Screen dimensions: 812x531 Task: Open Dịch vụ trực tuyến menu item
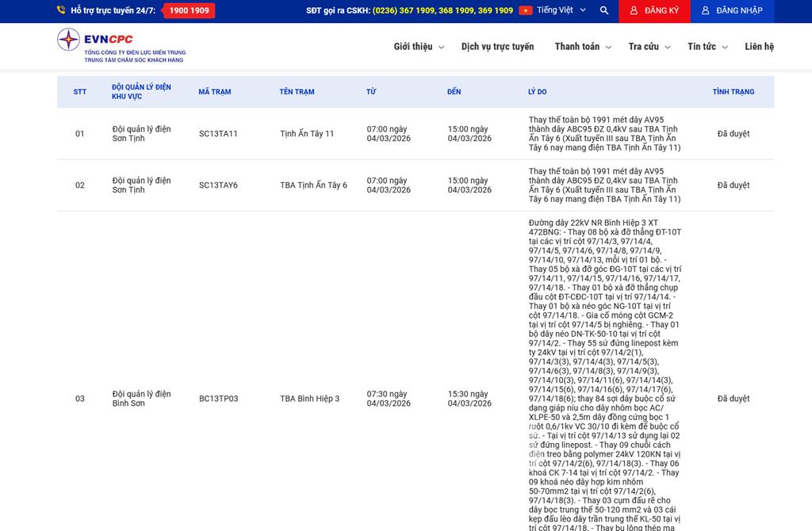coord(497,47)
